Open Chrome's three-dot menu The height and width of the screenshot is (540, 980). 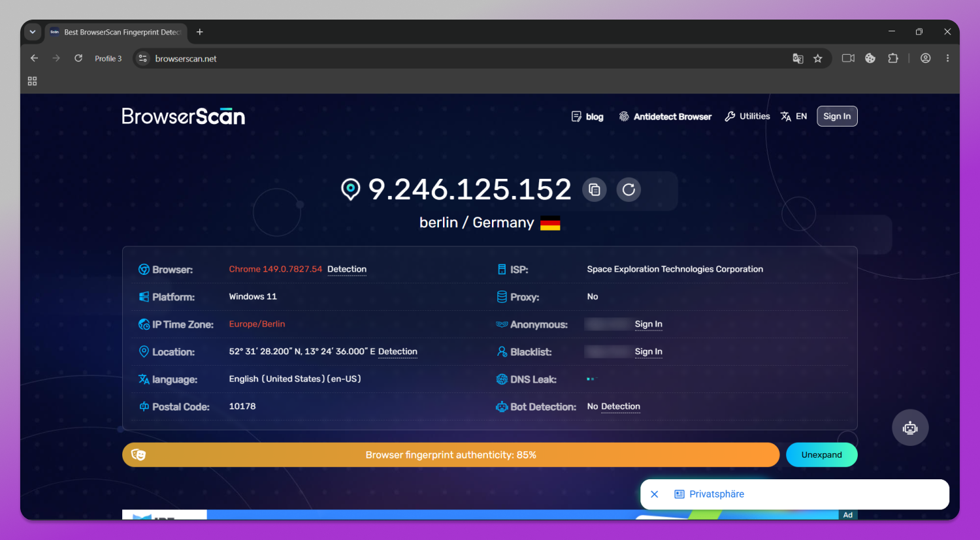point(947,58)
